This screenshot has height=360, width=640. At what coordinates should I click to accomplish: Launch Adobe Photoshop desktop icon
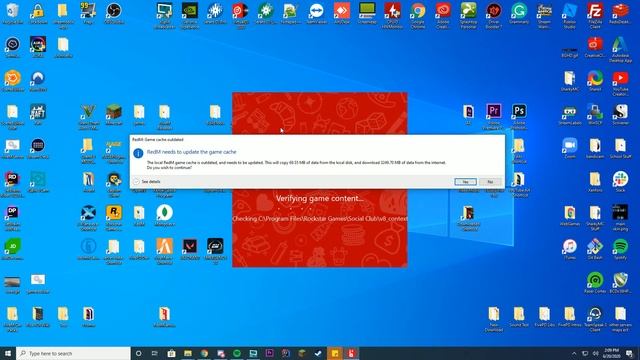point(519,117)
